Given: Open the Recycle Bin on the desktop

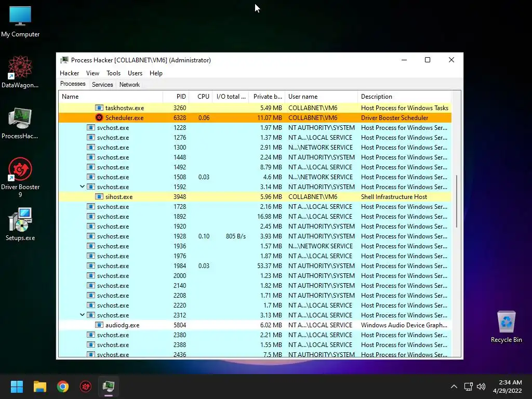Looking at the screenshot, I should [506, 326].
